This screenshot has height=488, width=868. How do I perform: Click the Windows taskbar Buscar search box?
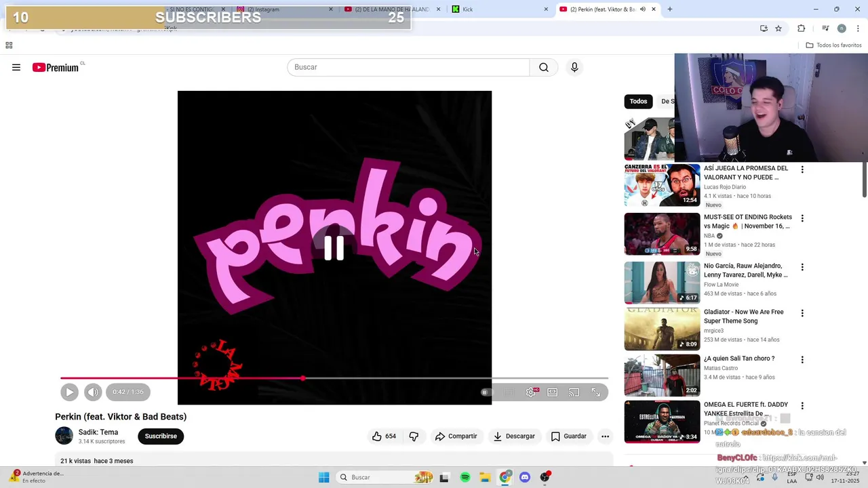[x=385, y=477]
